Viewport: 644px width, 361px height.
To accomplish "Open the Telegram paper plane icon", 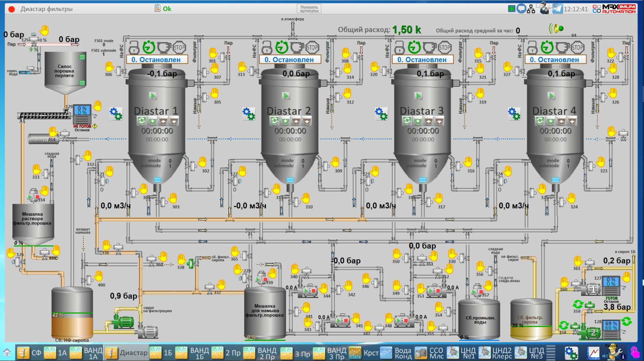I will click(557, 9).
